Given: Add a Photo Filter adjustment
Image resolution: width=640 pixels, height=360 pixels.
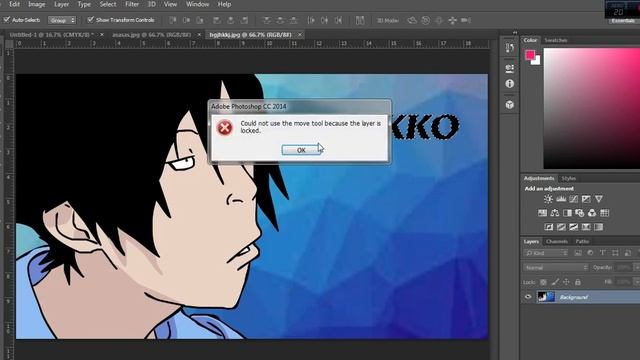Looking at the screenshot, I should coord(580,213).
